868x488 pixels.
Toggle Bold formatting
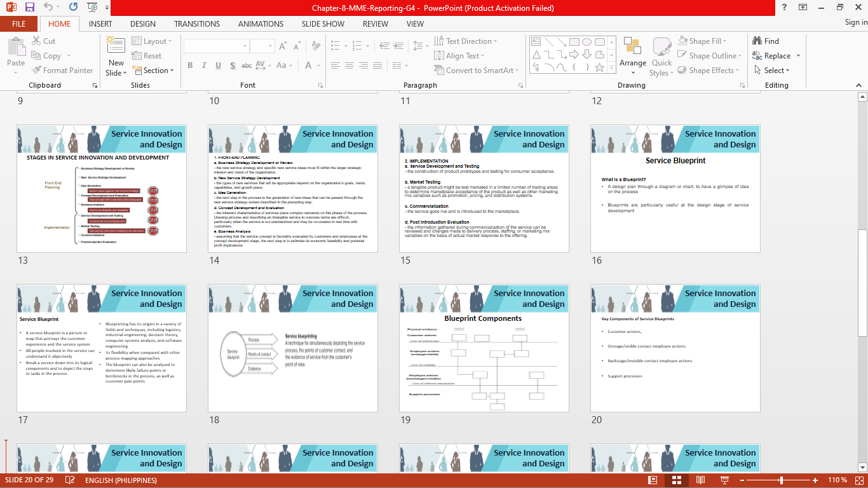[x=190, y=65]
